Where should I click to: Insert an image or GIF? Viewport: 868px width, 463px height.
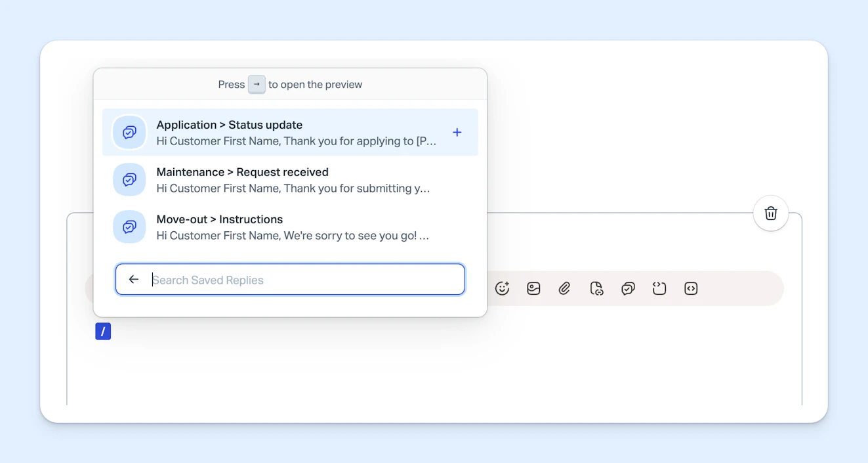tap(533, 288)
